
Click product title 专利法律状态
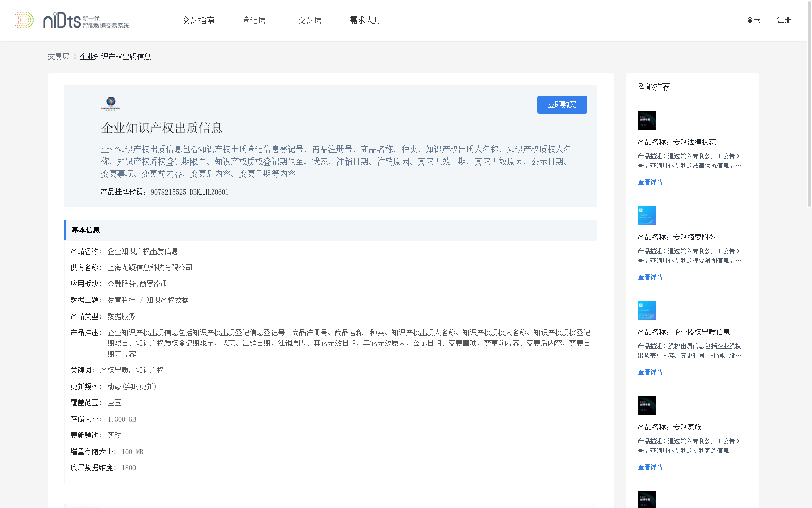pos(676,142)
